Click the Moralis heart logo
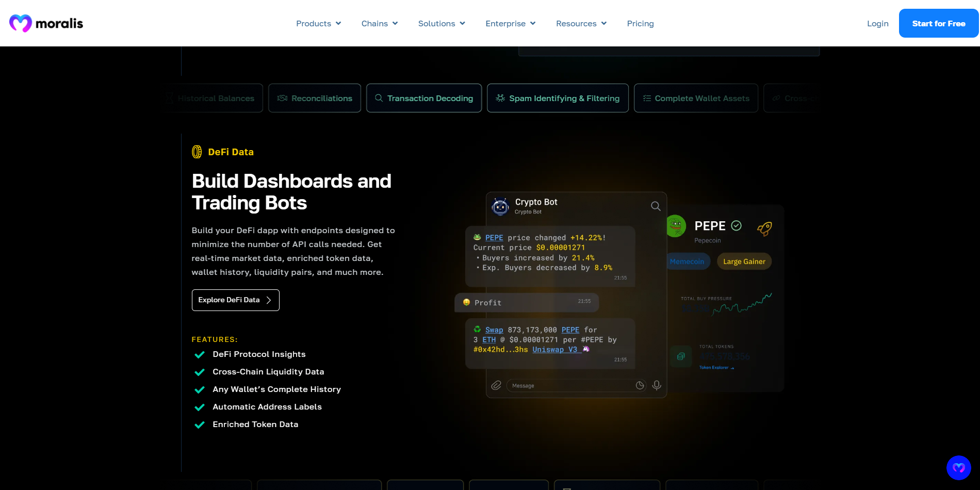 coord(21,23)
